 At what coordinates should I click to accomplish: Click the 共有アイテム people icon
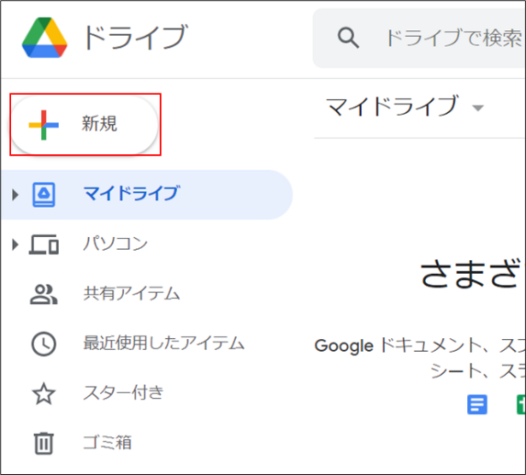pyautogui.click(x=44, y=294)
